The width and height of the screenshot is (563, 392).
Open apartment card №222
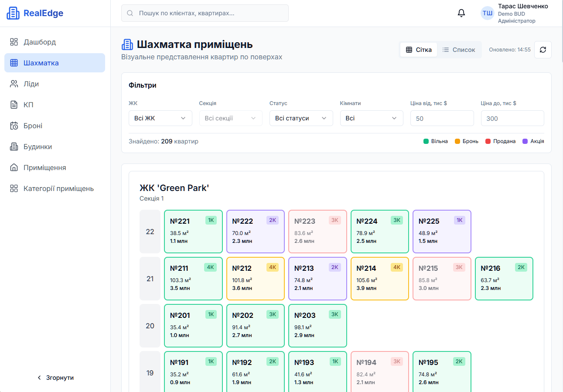[256, 232]
